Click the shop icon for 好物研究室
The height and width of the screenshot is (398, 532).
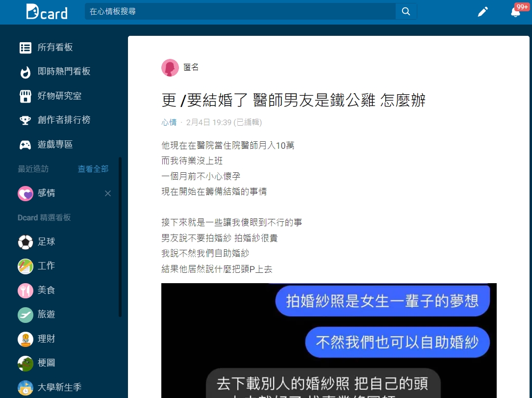pos(25,96)
